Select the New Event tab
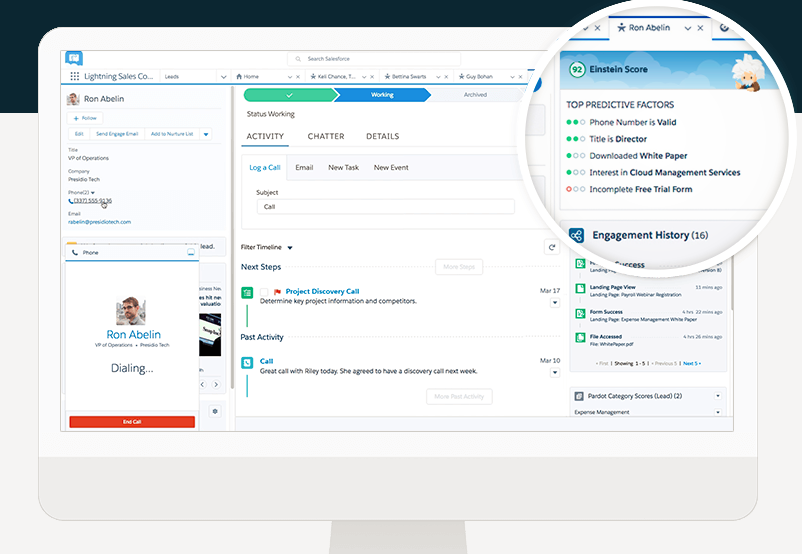This screenshot has width=802, height=554. (391, 168)
